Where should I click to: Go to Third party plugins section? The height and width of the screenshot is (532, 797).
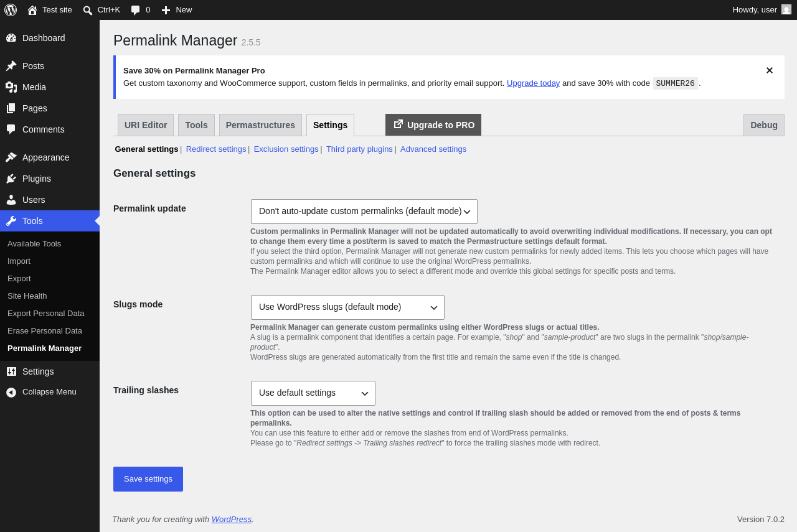[x=359, y=149]
